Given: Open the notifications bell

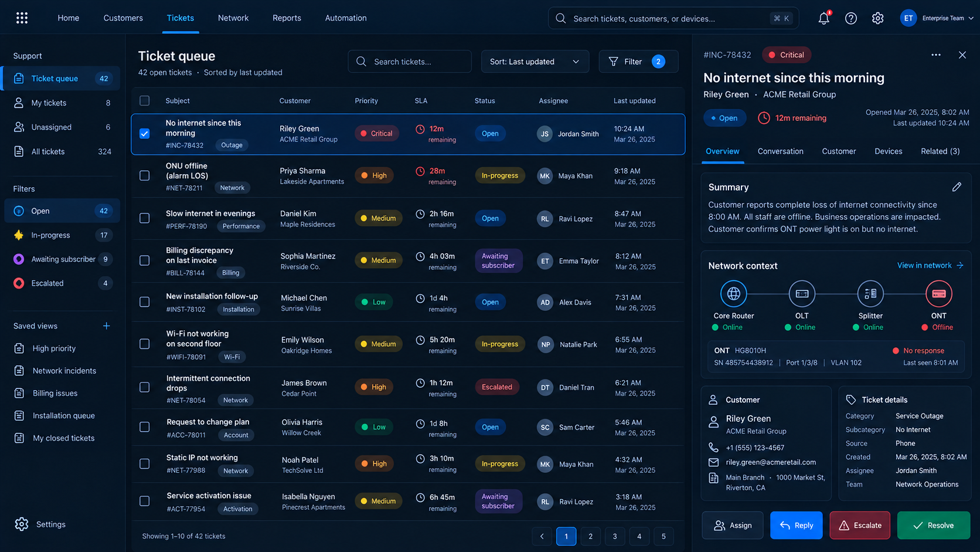Looking at the screenshot, I should [x=824, y=18].
